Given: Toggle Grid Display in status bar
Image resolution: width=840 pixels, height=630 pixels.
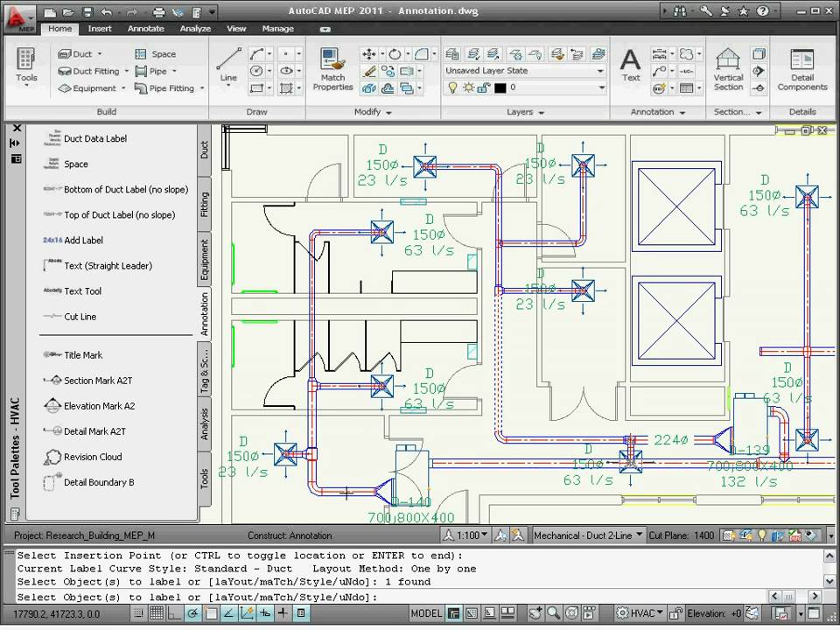Looking at the screenshot, I should pyautogui.click(x=157, y=612).
